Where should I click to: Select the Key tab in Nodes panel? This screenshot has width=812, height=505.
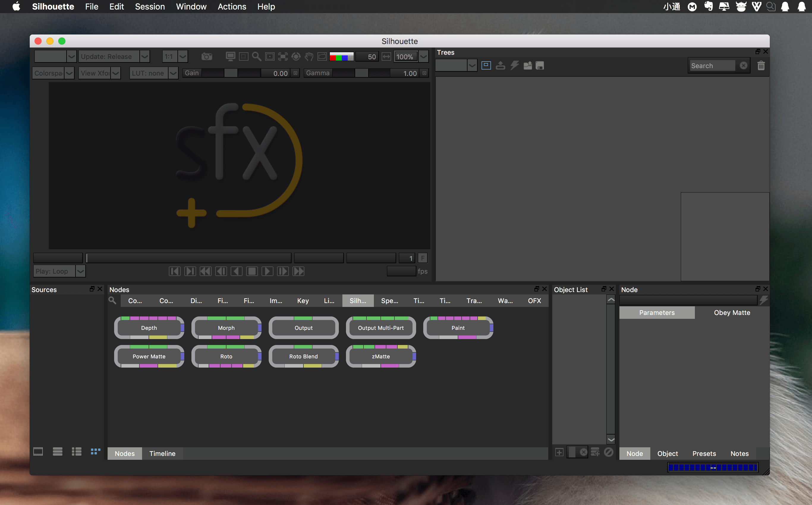(x=303, y=301)
